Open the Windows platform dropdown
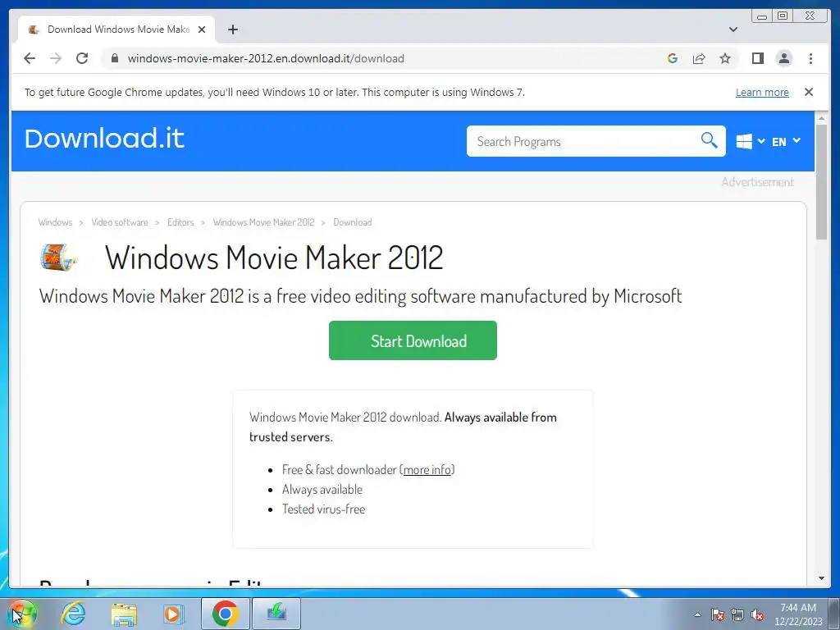Screen dimensions: 840x630 pyautogui.click(x=750, y=141)
